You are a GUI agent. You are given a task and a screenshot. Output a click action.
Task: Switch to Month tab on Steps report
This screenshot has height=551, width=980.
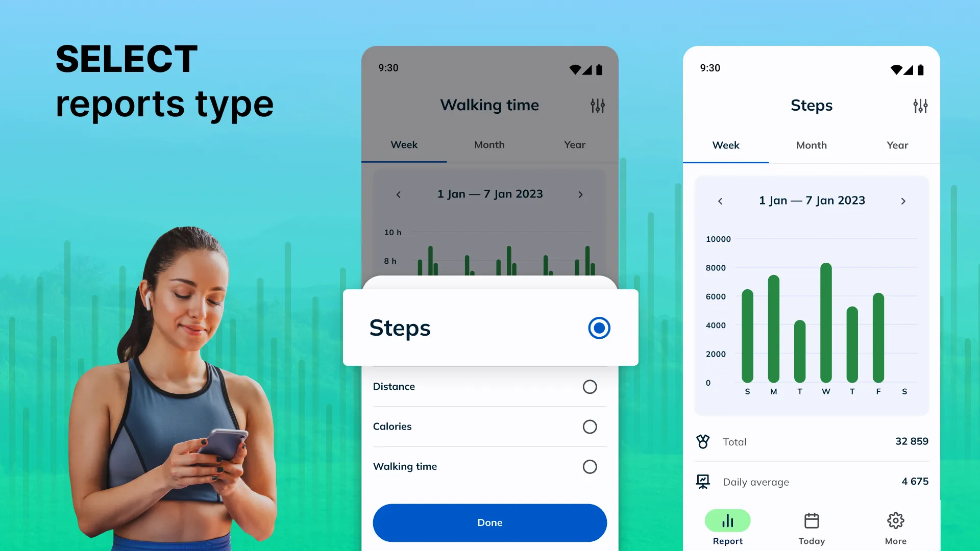(x=811, y=145)
